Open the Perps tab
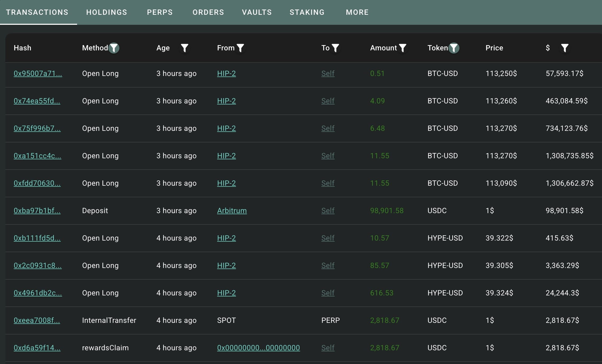602x364 pixels. coord(160,12)
